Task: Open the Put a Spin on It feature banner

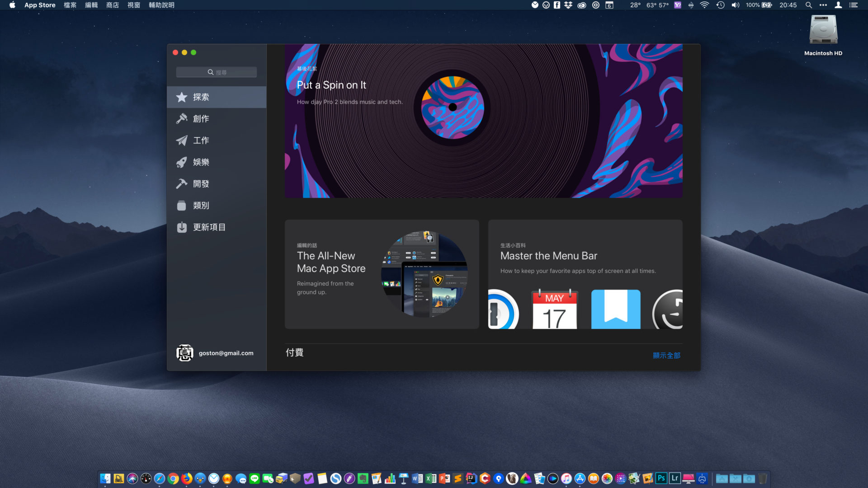Action: tap(483, 121)
